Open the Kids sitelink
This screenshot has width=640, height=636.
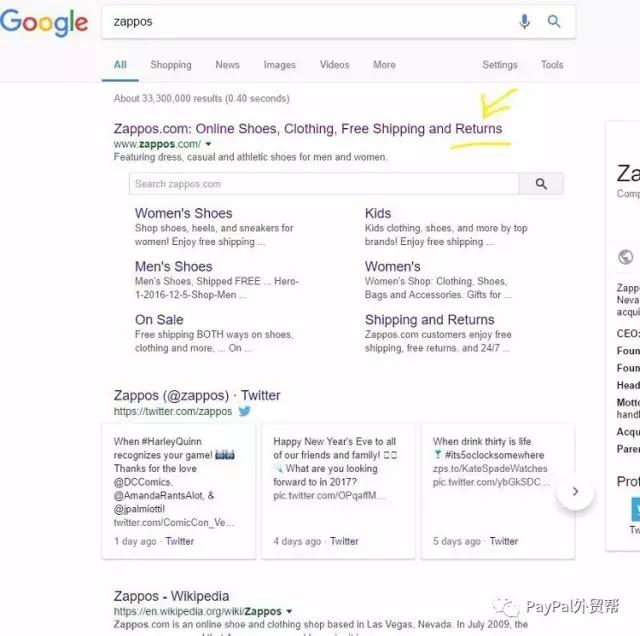(x=378, y=213)
